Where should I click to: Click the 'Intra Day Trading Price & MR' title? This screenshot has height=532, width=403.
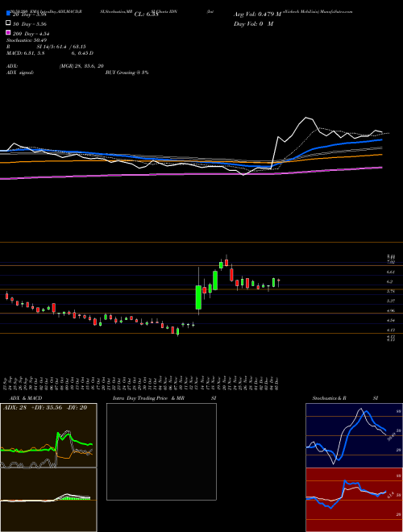click(148, 398)
